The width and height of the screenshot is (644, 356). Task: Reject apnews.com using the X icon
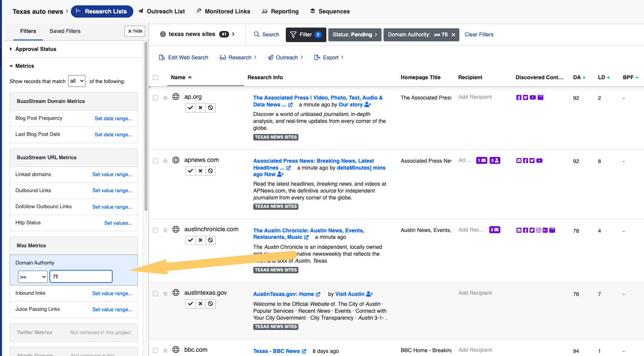point(200,171)
